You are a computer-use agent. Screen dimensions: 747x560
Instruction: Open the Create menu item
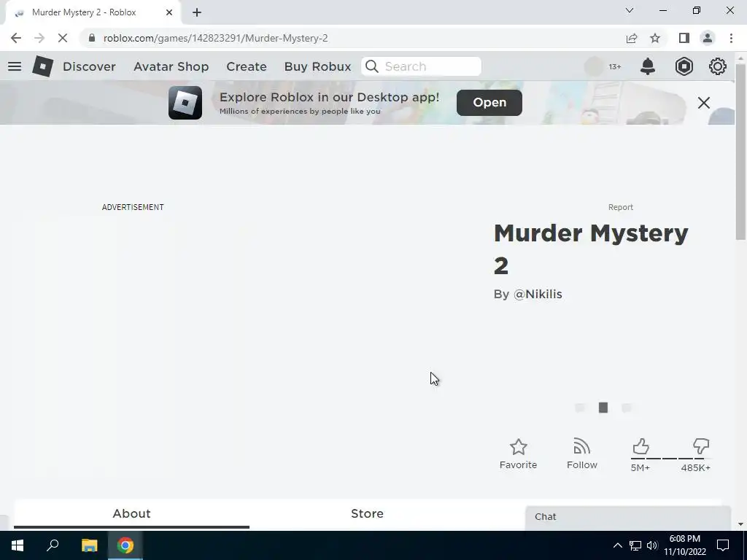247,66
